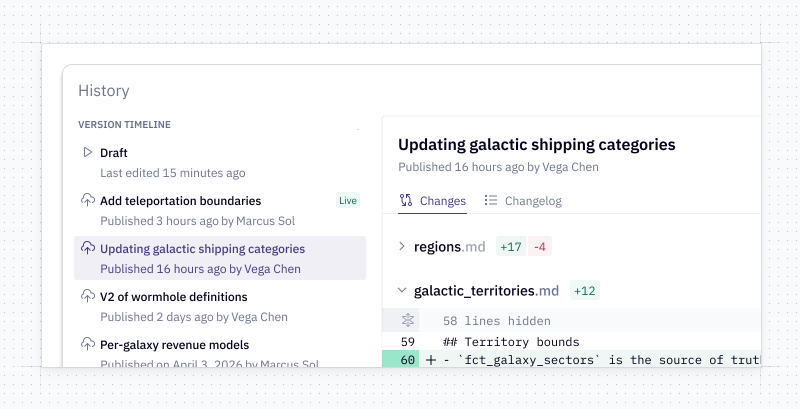Screen dimensions: 800x409
Task: Expand the regions.md file diff
Action: tap(402, 246)
